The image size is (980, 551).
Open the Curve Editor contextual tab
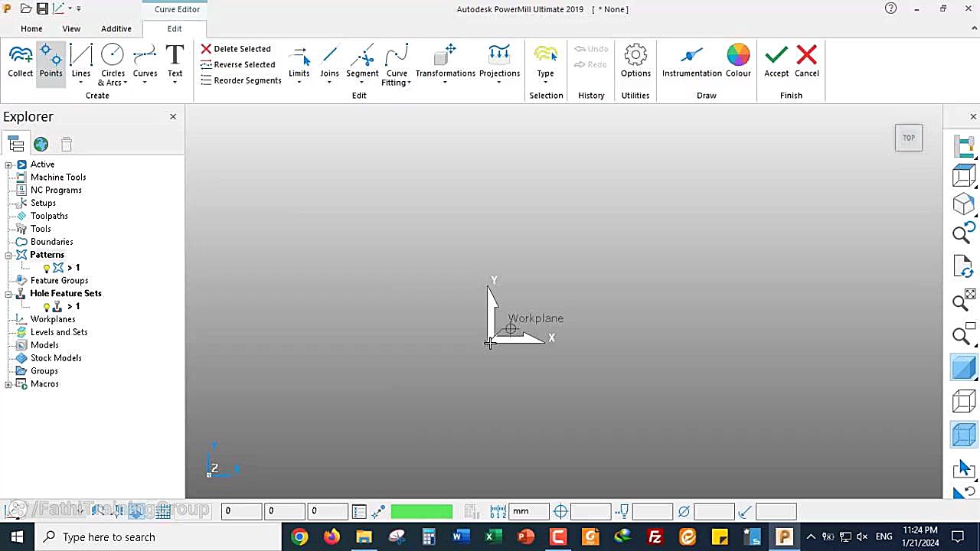point(177,9)
